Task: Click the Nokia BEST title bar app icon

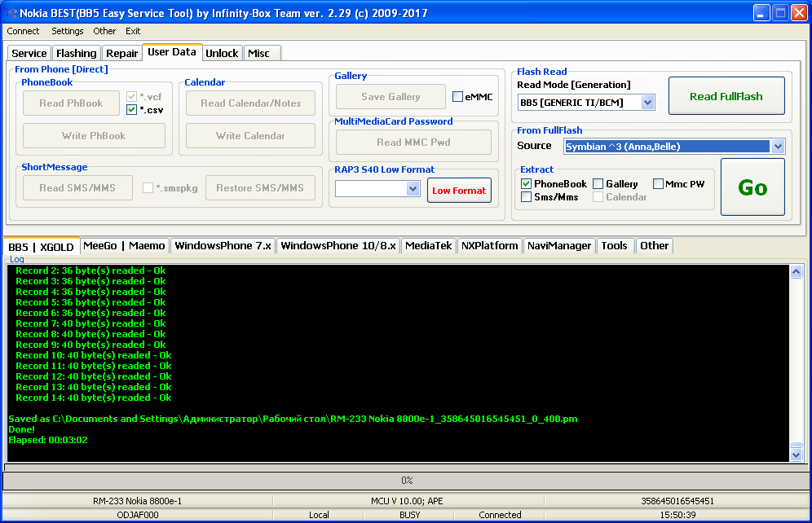Action: 11,13
